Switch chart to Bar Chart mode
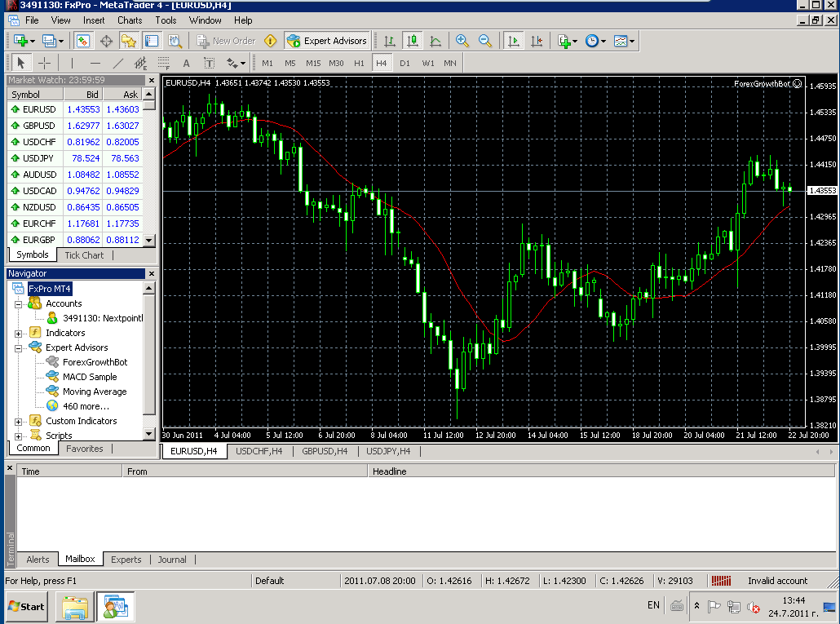Screen dimensions: 840x624 pos(390,41)
